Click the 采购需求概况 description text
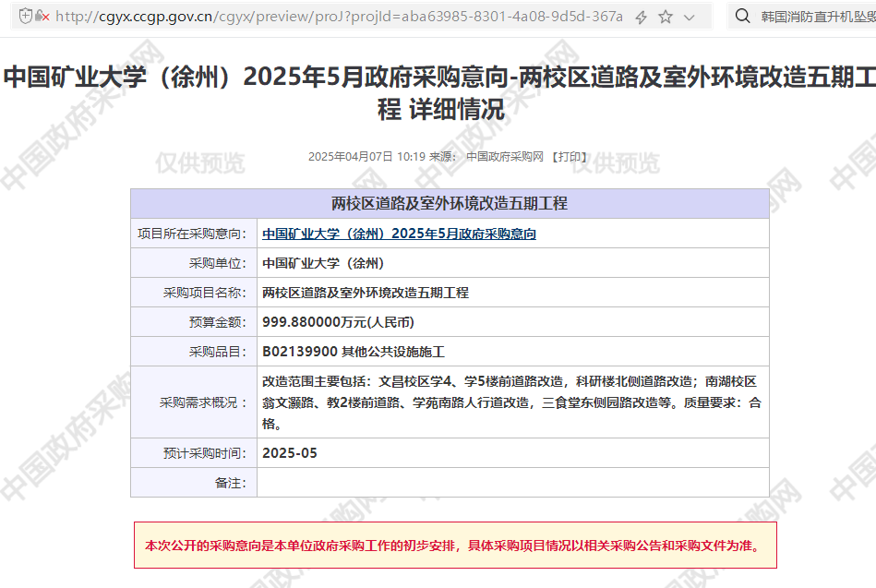Screen dimensions: 876x588 click(511, 402)
